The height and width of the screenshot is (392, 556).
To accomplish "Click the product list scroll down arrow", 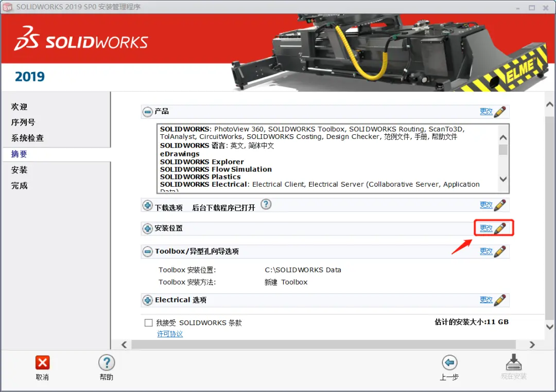I will coord(503,179).
